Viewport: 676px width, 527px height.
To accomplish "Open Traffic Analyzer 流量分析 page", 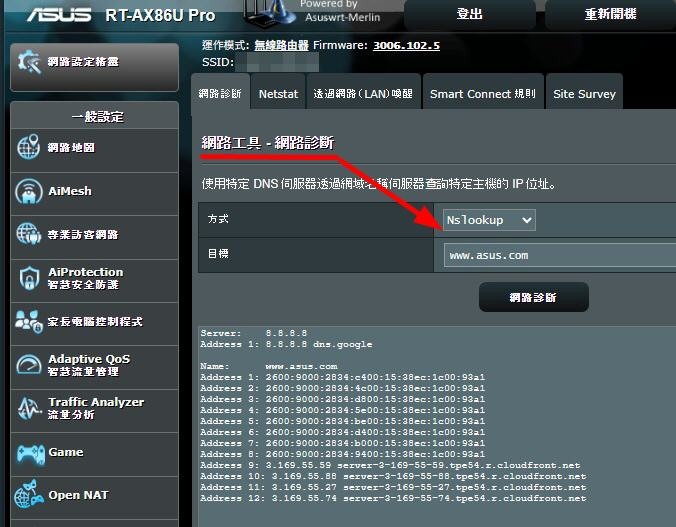I will point(94,411).
